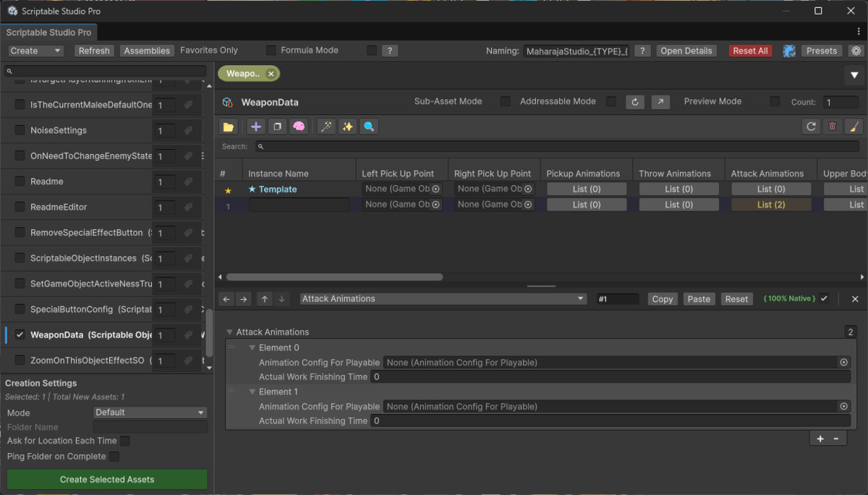Click the Refresh button
The height and width of the screenshot is (495, 868).
(x=94, y=51)
